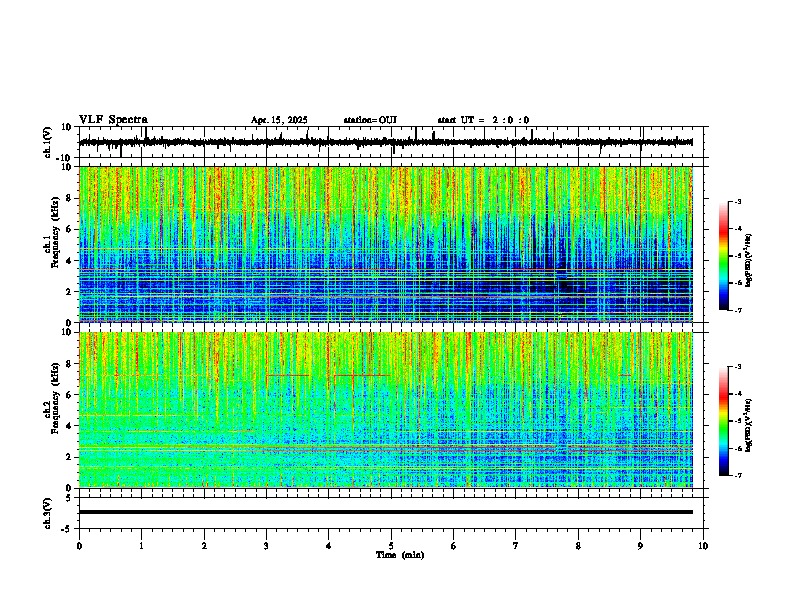Select the date text "Apr. 15, 2025"
The height and width of the screenshot is (612, 792).
pos(279,120)
